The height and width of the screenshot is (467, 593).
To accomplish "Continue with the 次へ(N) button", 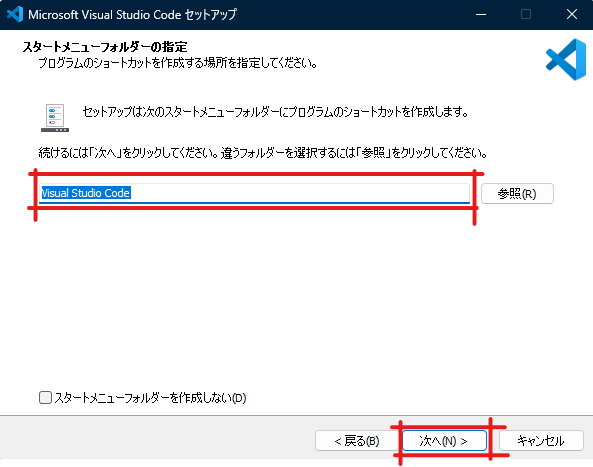I will (444, 441).
